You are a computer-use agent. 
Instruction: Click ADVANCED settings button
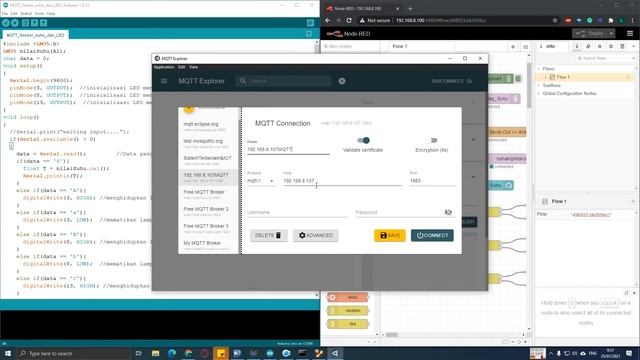tap(316, 236)
